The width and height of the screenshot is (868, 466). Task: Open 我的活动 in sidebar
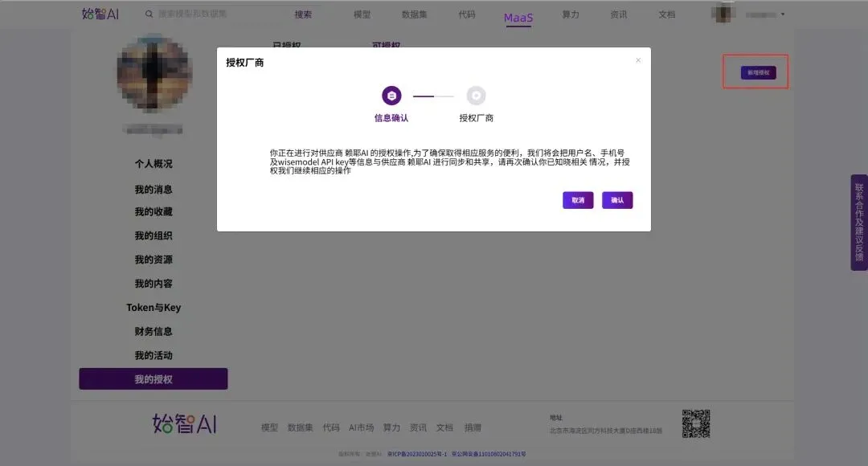tap(154, 355)
